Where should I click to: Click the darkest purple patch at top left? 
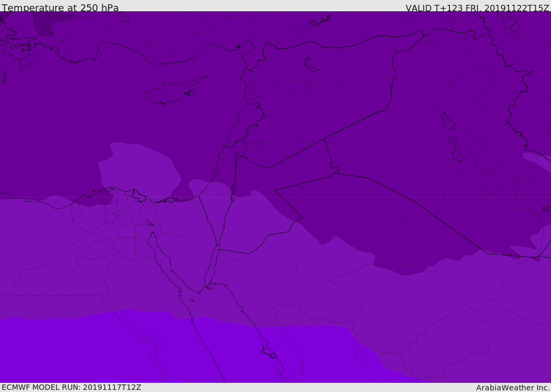(51, 23)
